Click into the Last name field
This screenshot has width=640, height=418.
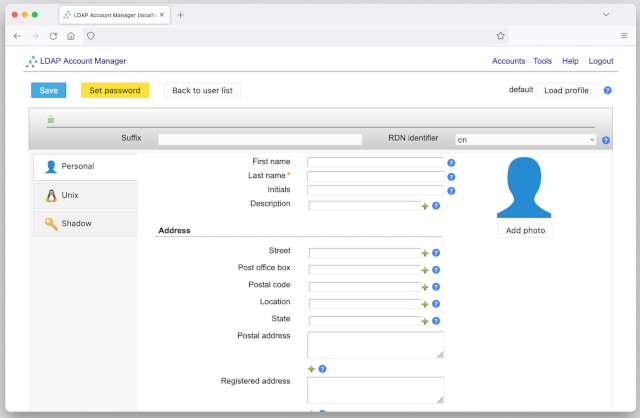[375, 176]
